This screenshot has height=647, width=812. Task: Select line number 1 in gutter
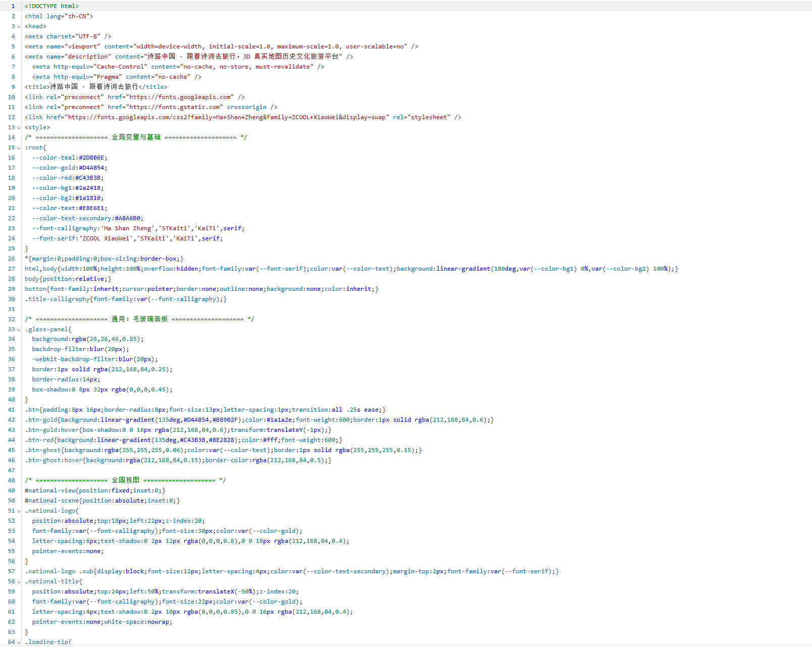coord(13,6)
